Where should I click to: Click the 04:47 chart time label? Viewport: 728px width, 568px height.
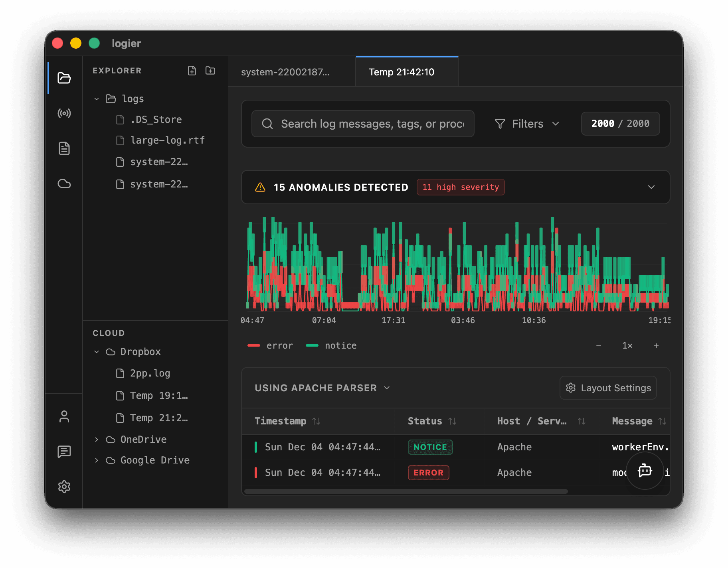[252, 320]
